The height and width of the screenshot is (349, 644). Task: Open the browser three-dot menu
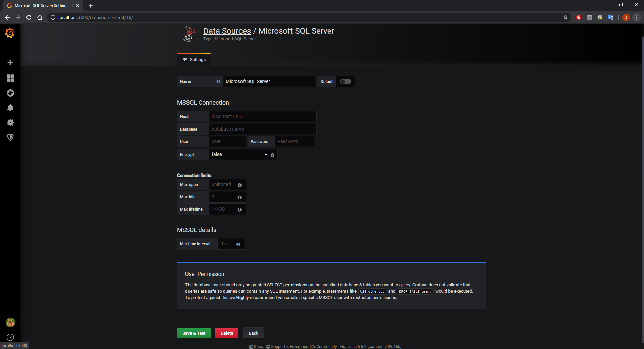point(637,17)
